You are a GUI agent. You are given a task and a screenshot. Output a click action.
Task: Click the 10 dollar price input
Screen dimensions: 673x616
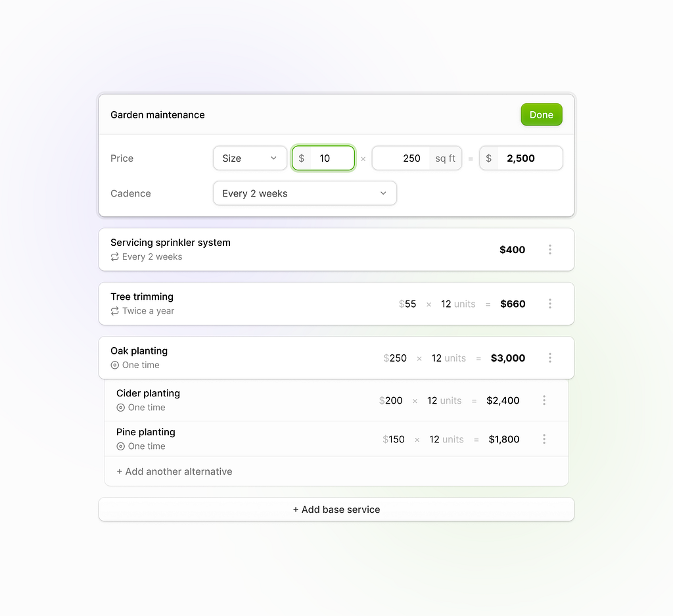325,158
